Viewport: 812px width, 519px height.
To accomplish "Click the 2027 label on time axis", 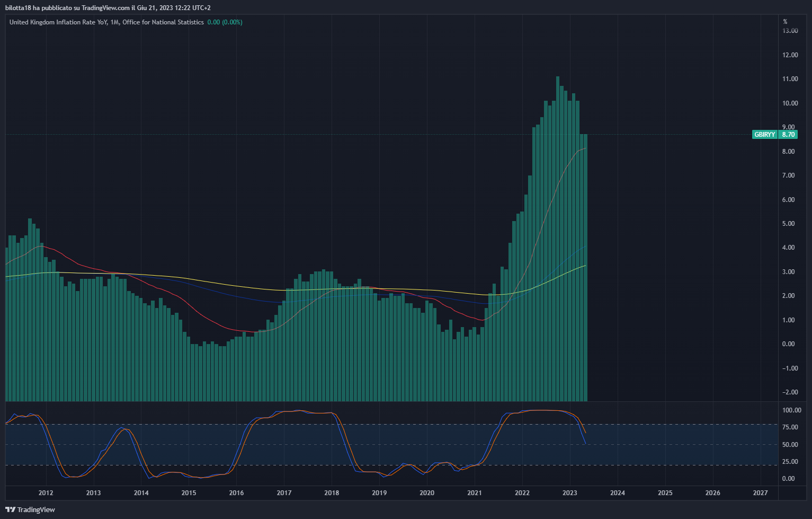I will point(761,493).
